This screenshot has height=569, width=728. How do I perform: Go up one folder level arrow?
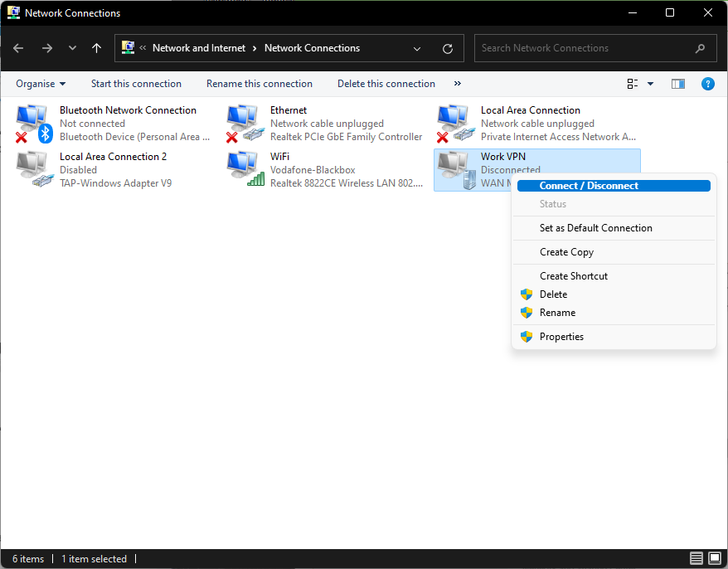tap(97, 48)
